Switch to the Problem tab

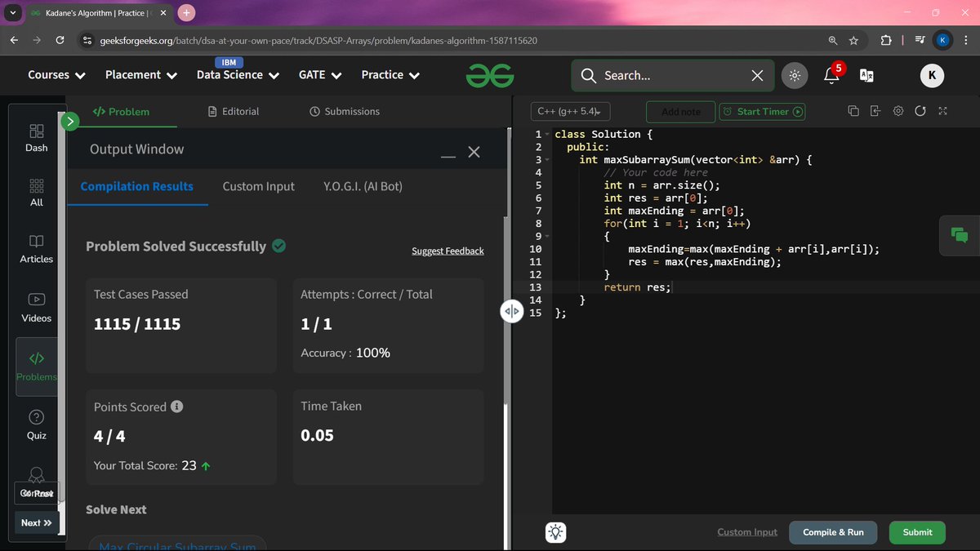(x=121, y=111)
